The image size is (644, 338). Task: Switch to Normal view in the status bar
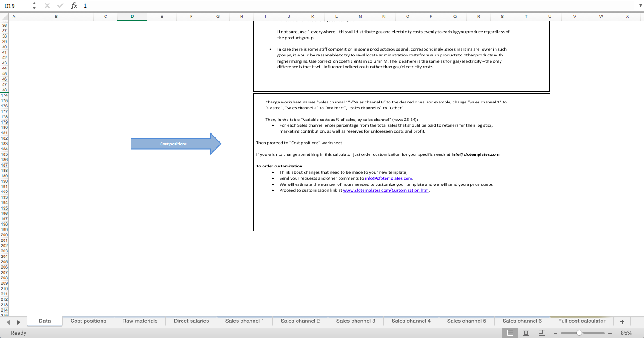tap(510, 333)
